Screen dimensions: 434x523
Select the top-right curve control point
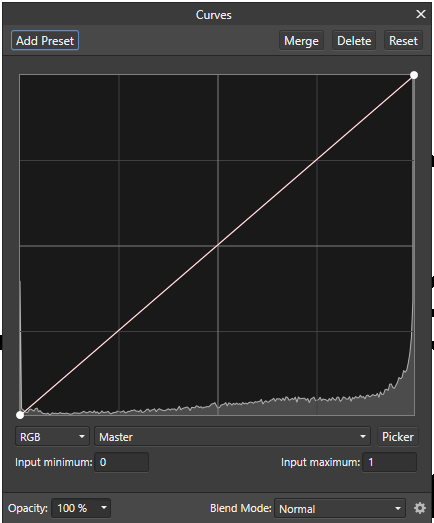tap(414, 75)
